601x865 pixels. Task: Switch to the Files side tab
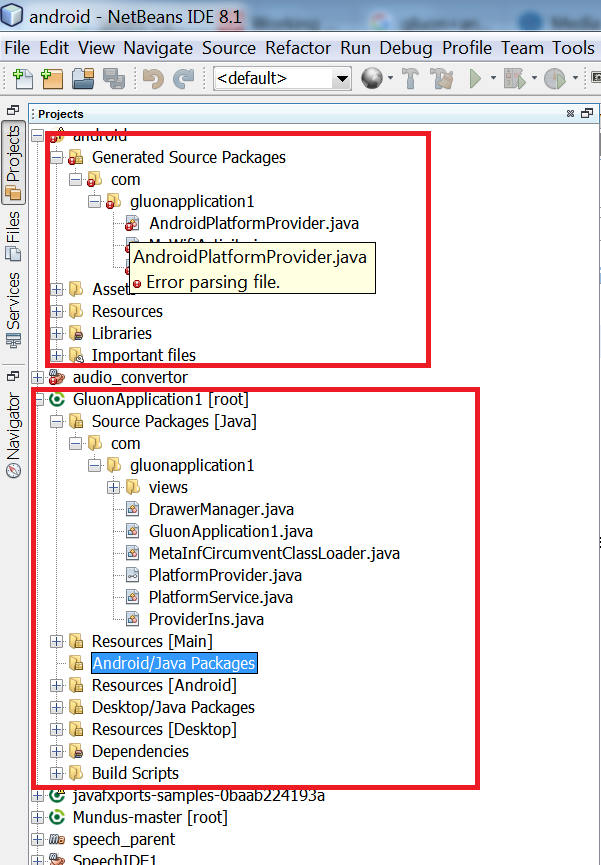(x=13, y=236)
